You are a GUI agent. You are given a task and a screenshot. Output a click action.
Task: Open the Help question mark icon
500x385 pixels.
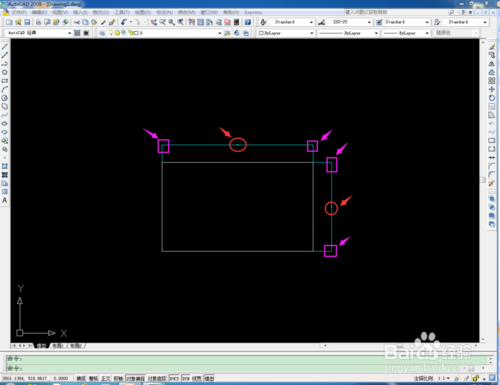(x=248, y=22)
